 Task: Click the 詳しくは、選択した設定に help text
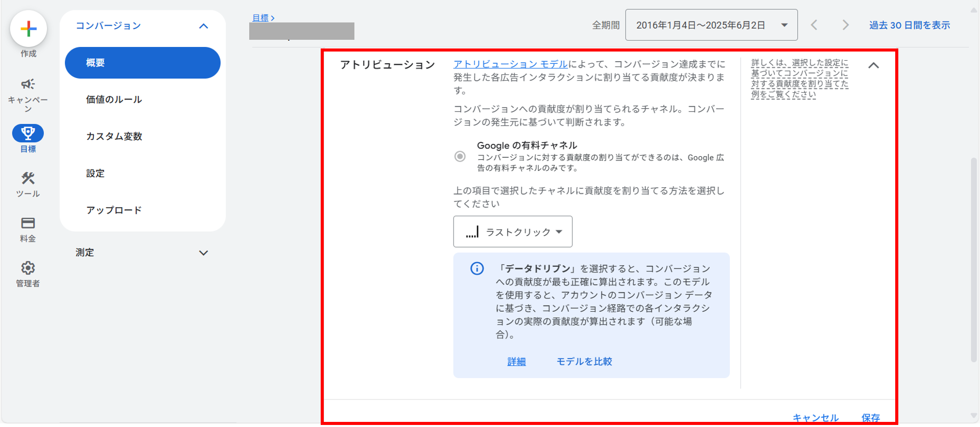coord(800,78)
